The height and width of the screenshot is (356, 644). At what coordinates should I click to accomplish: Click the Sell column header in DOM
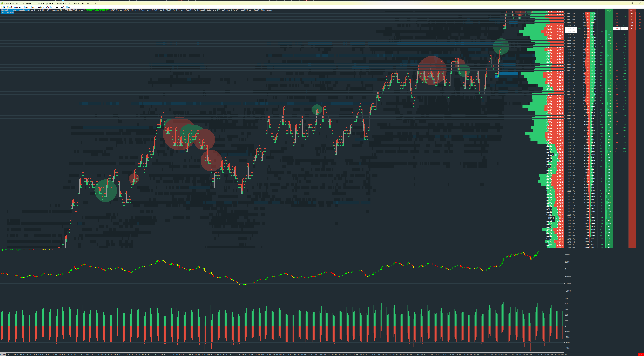tap(632, 11)
